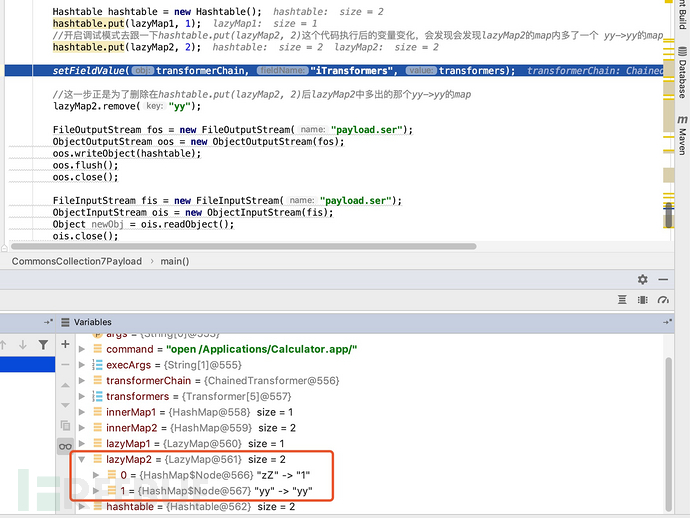The width and height of the screenshot is (690, 518).
Task: Expand the transformerChain variable
Action: coord(82,381)
